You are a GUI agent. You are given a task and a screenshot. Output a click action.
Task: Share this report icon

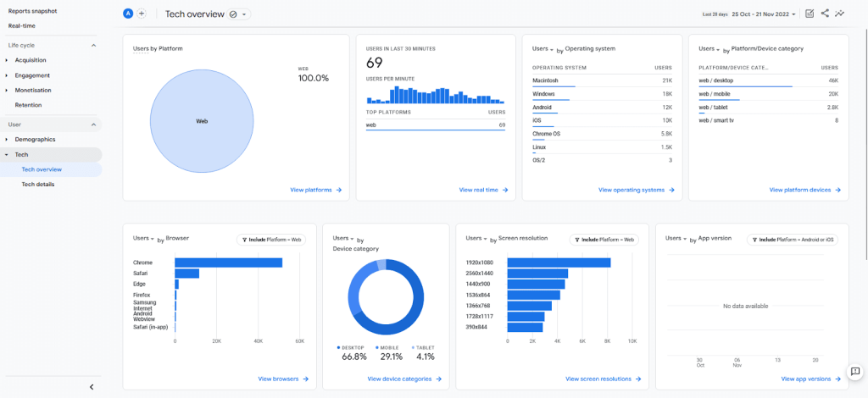pos(825,14)
